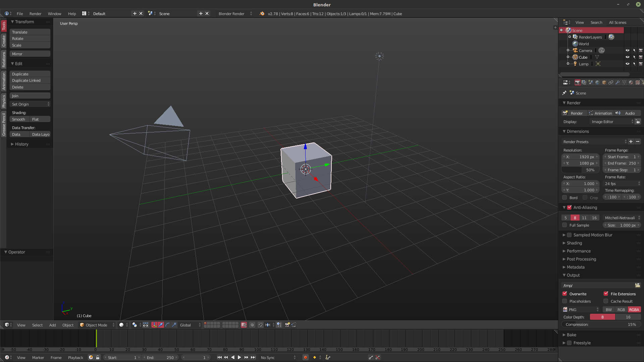Click the Compression 15% slider
644x362 pixels.
(x=601, y=324)
